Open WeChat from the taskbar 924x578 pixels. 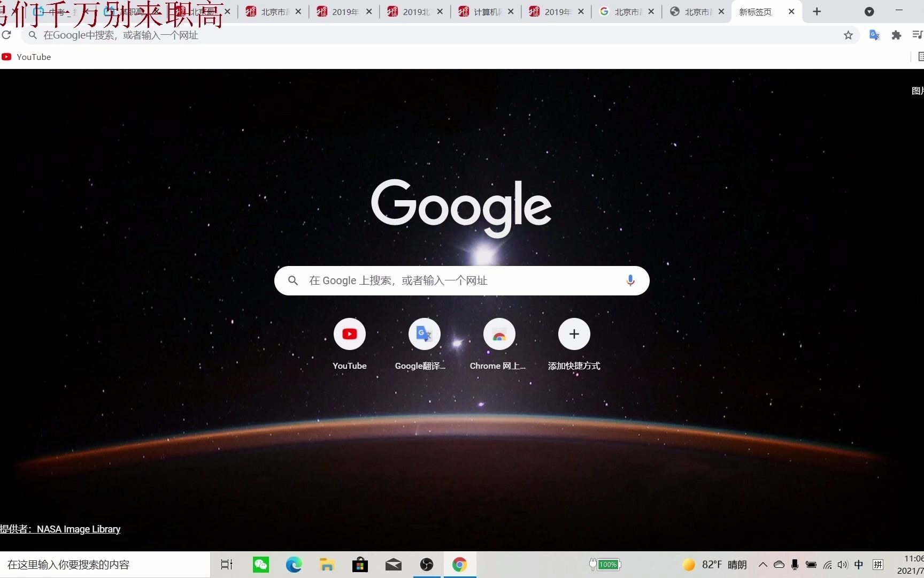click(261, 565)
